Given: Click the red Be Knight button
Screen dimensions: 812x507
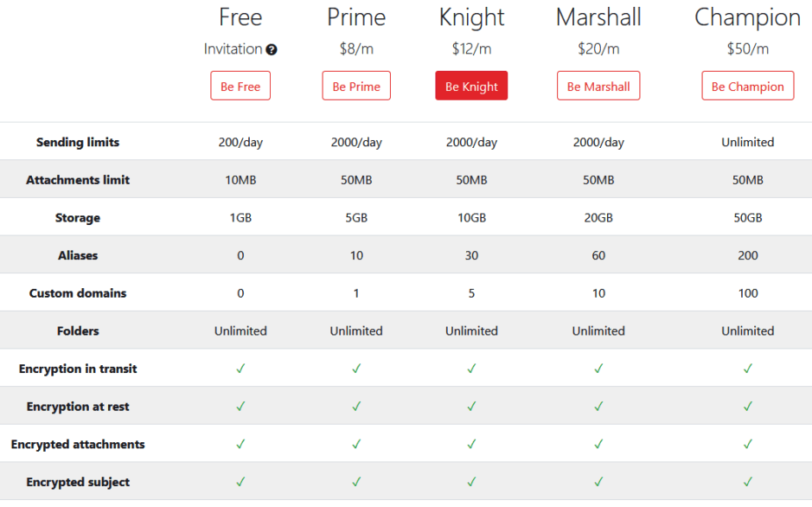Looking at the screenshot, I should [x=471, y=86].
